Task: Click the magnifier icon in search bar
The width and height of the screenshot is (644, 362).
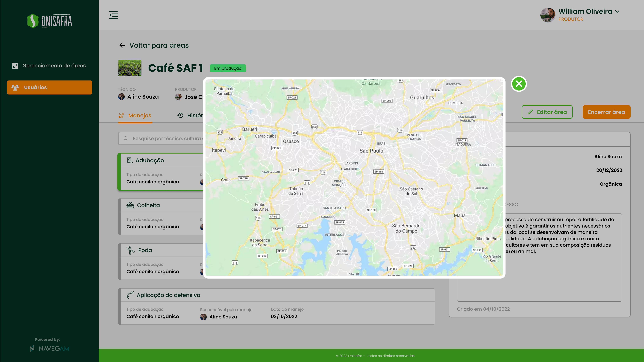Action: point(126,138)
